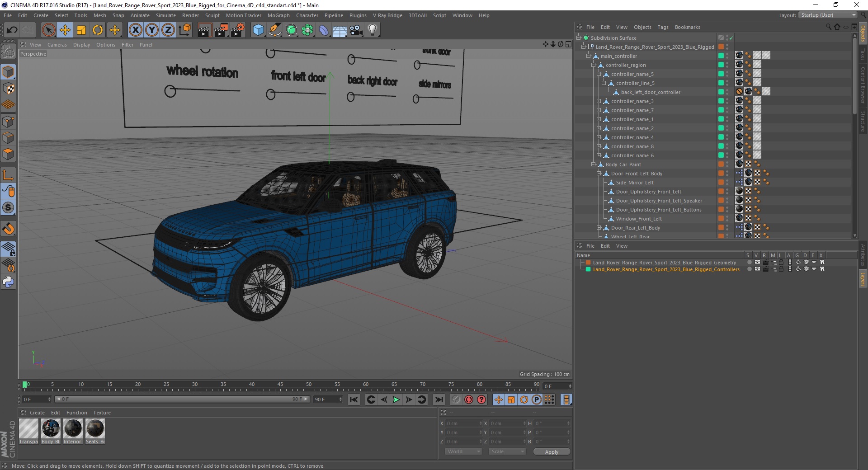Open the floor environment icon

click(x=340, y=30)
